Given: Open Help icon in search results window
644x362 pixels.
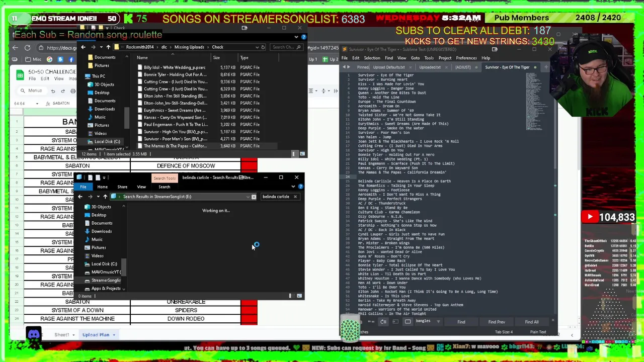Looking at the screenshot, I should (x=301, y=187).
